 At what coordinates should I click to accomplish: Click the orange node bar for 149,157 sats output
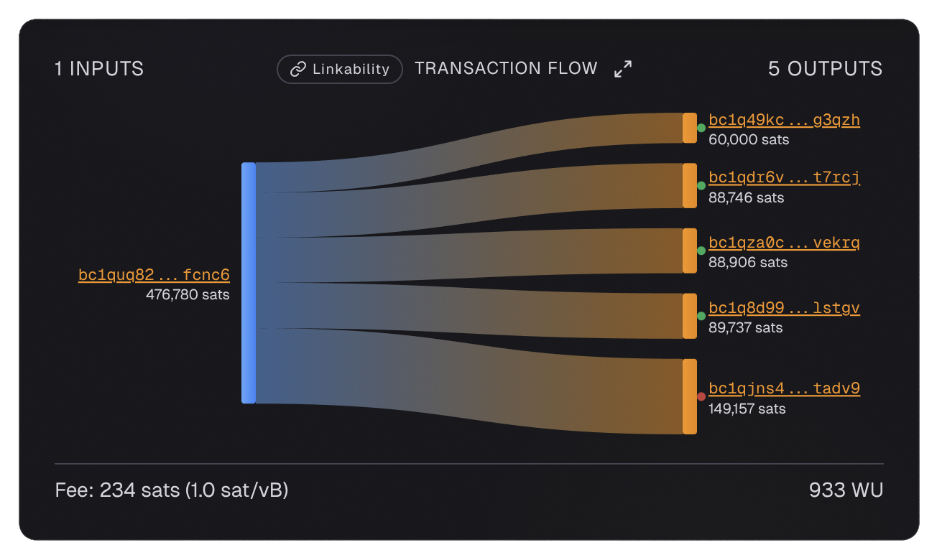(690, 396)
